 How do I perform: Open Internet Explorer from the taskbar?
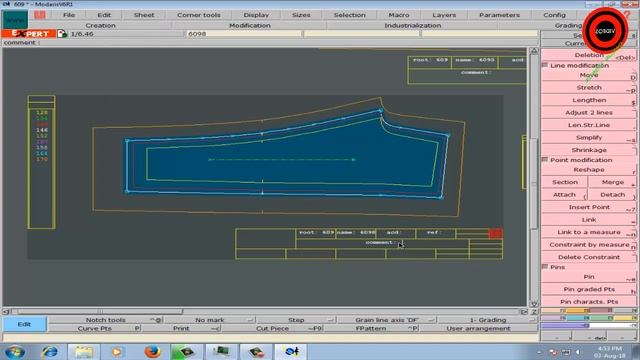pyautogui.click(x=50, y=351)
